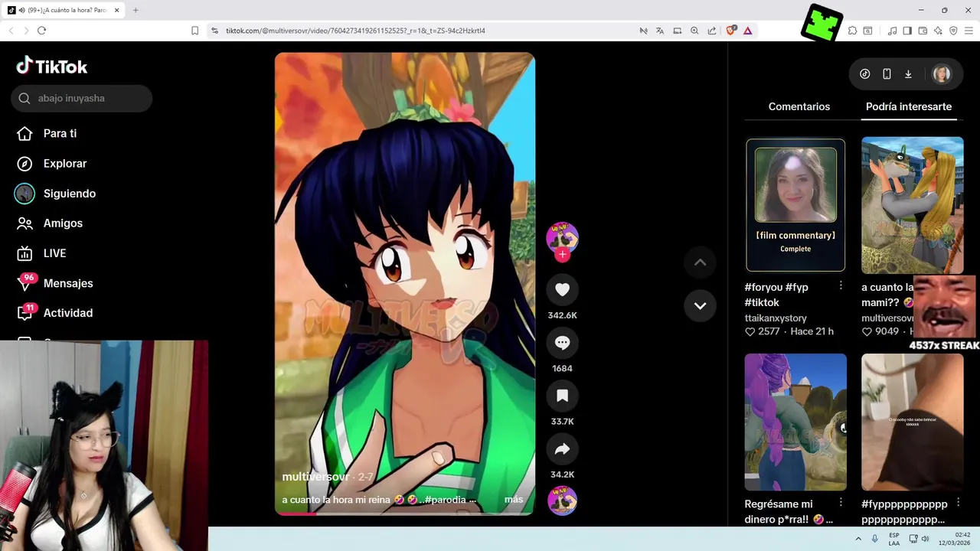
Task: Open TikTok home logo
Action: tap(52, 67)
